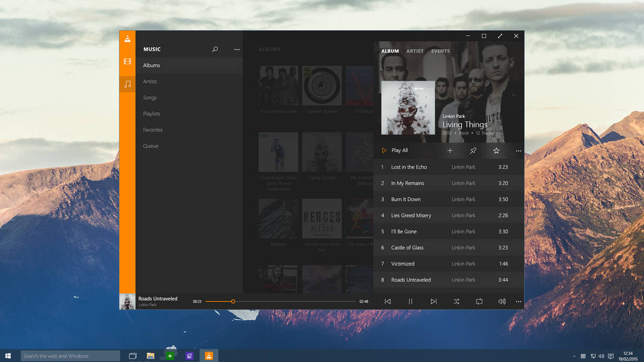644x362 pixels.
Task: Open the taskbar clock and date
Action: (628, 356)
